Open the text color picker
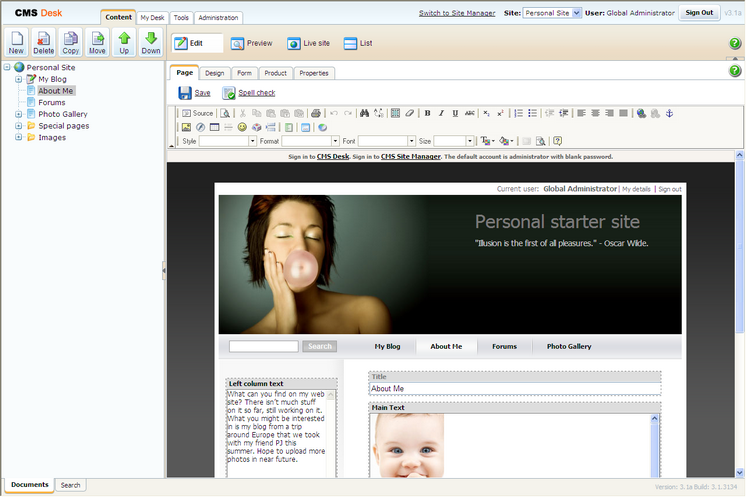This screenshot has height=497, width=746. tap(486, 141)
